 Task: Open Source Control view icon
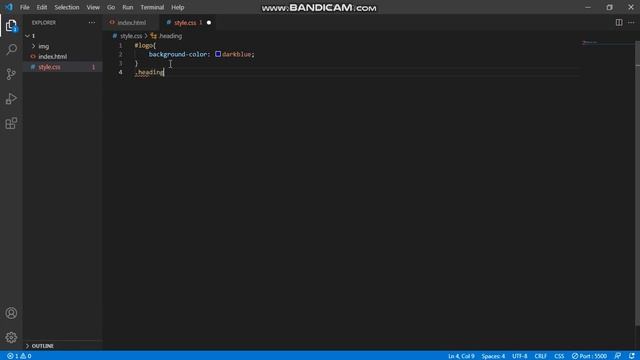(11, 74)
